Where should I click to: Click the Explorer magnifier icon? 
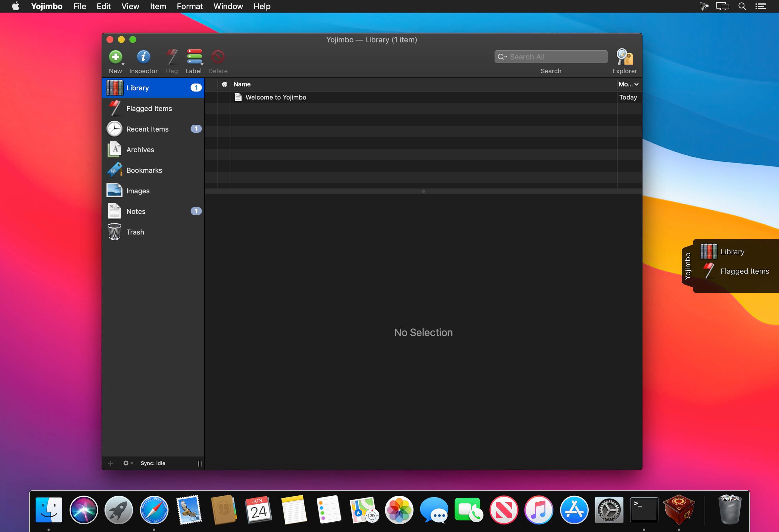coord(624,57)
